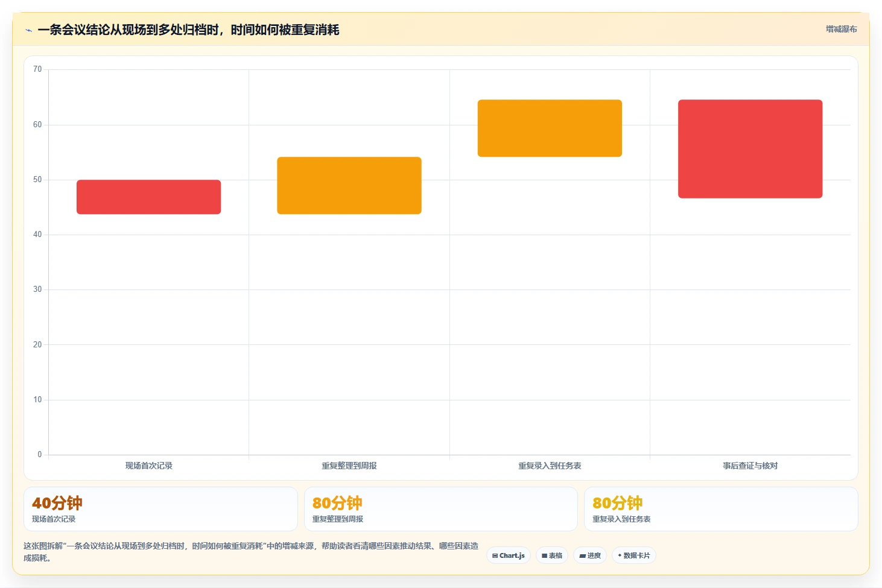Click the 进度 tag chip
Screen dimensions: 882x588
[590, 555]
